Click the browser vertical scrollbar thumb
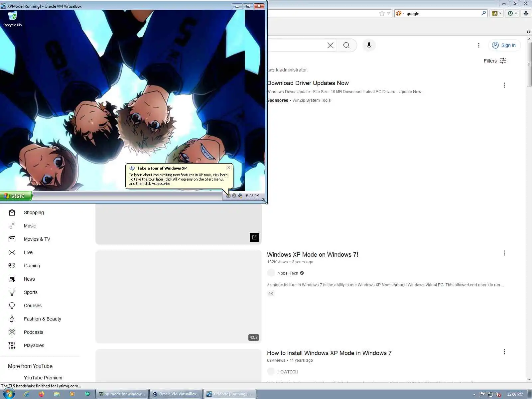 529,64
